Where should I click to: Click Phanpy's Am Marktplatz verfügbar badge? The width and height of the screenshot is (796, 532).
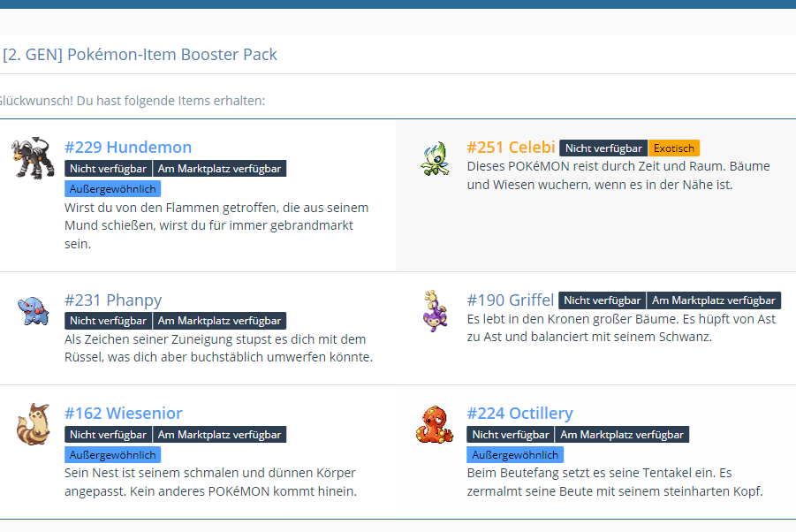click(219, 321)
